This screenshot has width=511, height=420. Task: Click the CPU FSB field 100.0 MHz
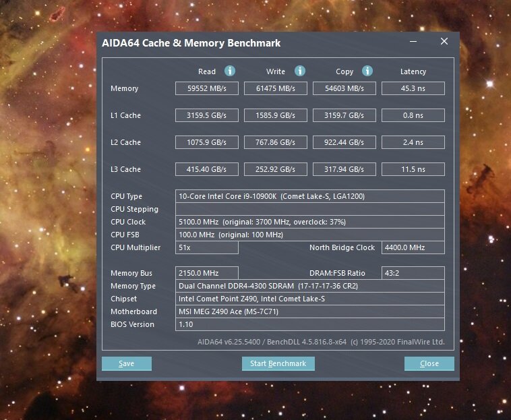[310, 235]
